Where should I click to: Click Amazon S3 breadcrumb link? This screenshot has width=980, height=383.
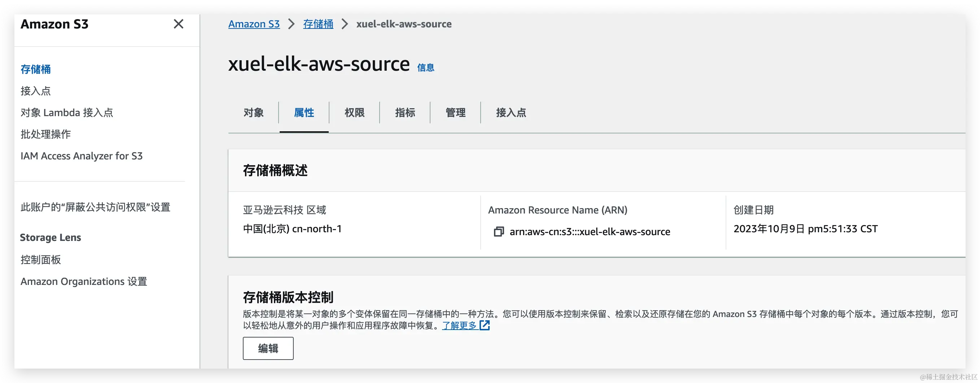coord(254,24)
